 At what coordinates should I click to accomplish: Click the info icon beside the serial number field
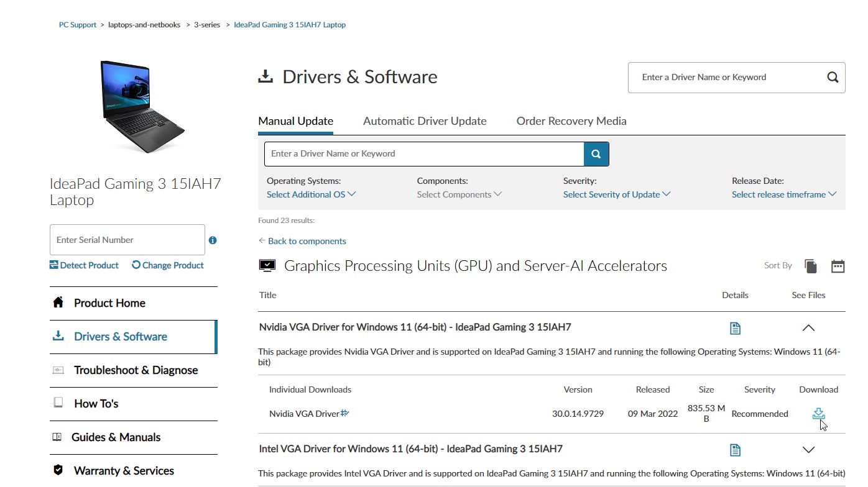pos(212,240)
